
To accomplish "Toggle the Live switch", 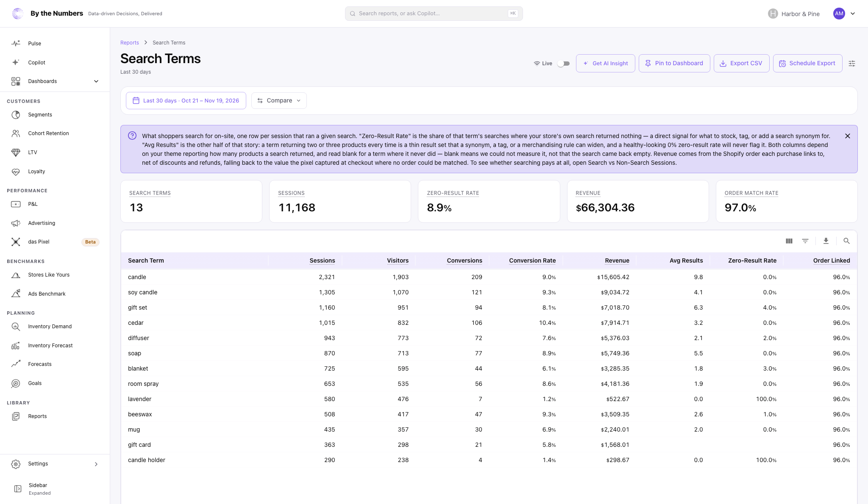I will (563, 64).
